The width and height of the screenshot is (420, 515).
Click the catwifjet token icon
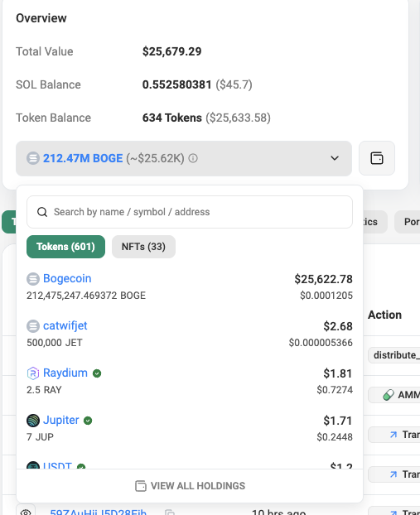click(33, 326)
